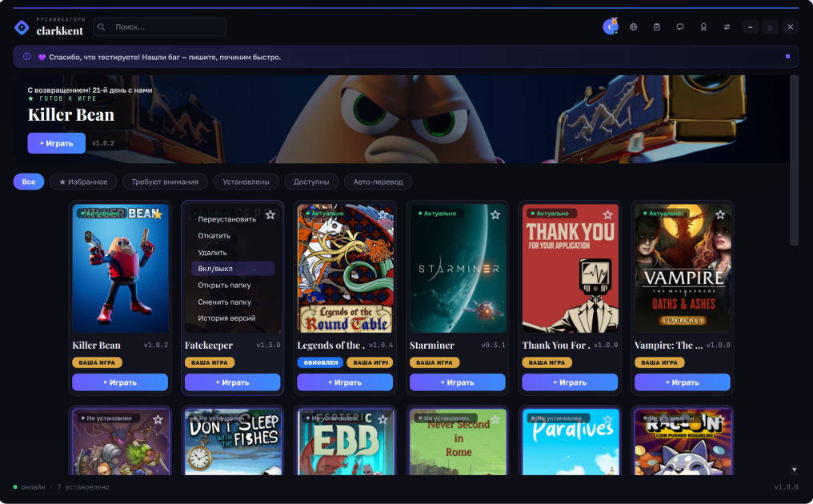Click Fatekeeper version v1.3.0 text
Image resolution: width=813 pixels, height=504 pixels.
268,346
